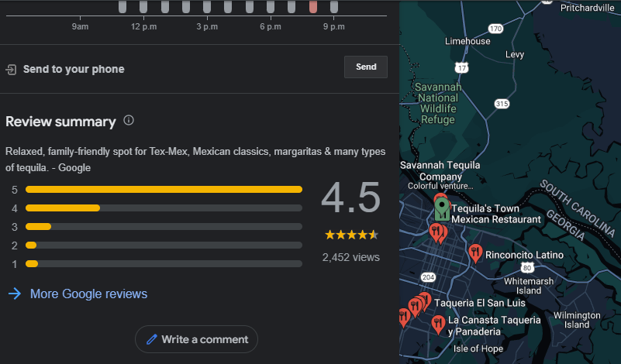This screenshot has height=364, width=621.
Task: Click the Pritchardville label on map
Action: click(x=588, y=8)
